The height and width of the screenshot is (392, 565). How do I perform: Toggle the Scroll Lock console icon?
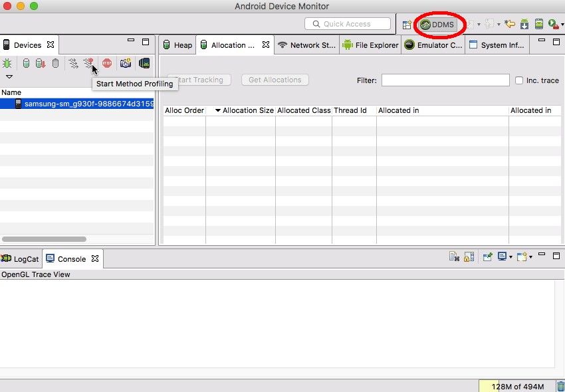click(469, 256)
